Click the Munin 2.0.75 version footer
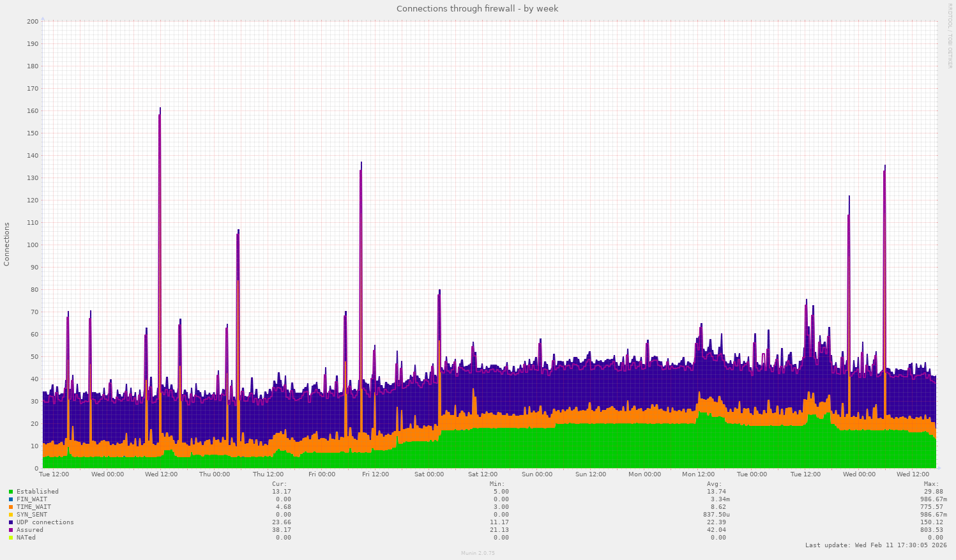Screen dimensions: 956x560 point(478,553)
